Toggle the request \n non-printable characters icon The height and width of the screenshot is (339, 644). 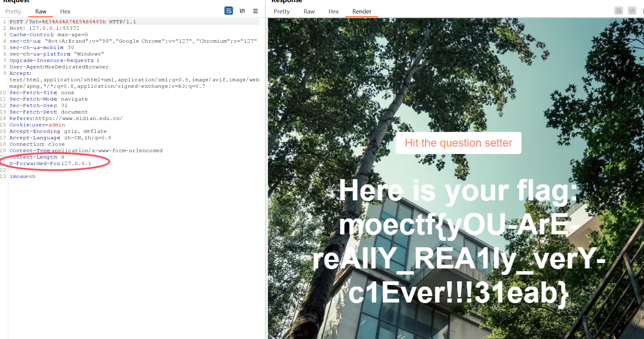[x=242, y=11]
